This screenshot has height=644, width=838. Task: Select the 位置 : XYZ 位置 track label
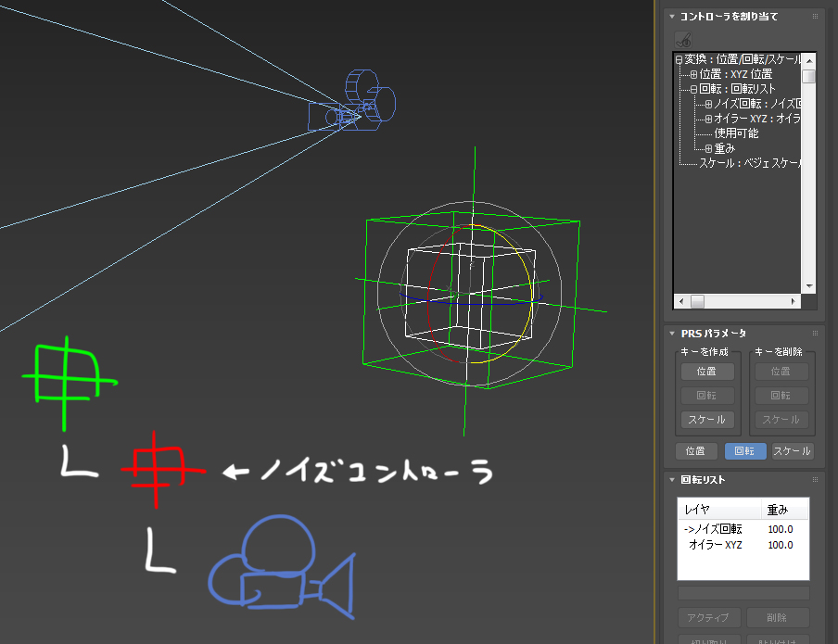coord(736,74)
